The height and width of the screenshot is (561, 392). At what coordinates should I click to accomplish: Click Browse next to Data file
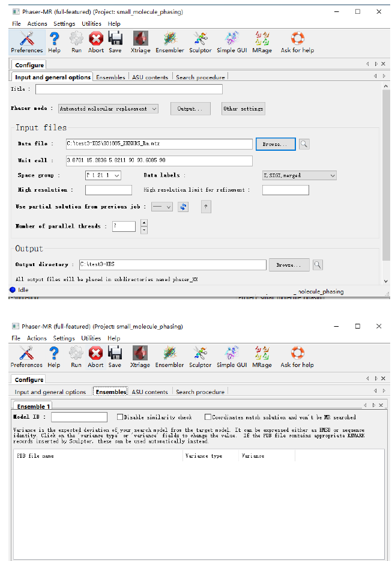276,144
